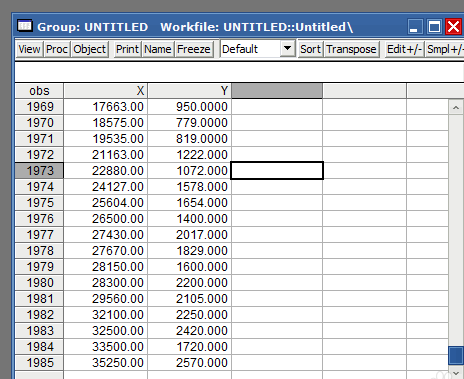The width and height of the screenshot is (464, 379).
Task: Open the View menu
Action: (x=29, y=49)
